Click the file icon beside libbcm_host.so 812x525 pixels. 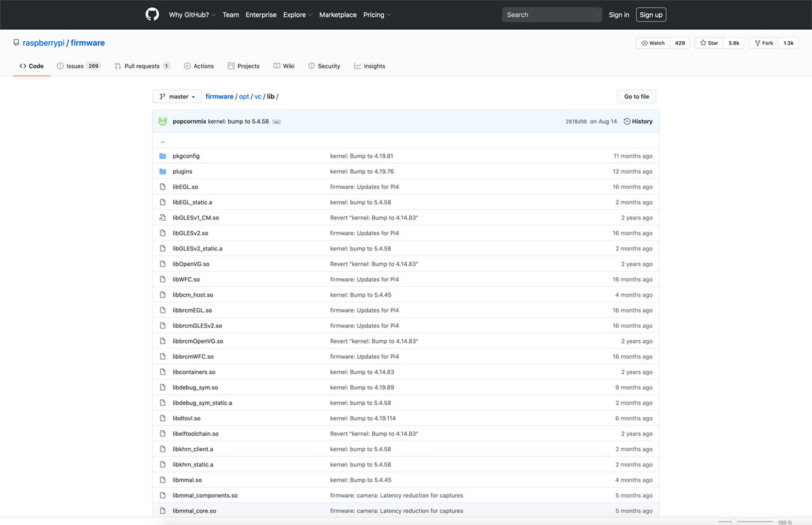pos(162,295)
